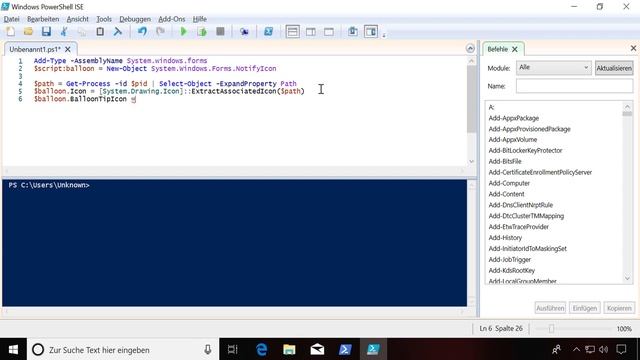
Task: Select Add-CertificateEnrollmentPolicyServer command
Action: click(540, 172)
